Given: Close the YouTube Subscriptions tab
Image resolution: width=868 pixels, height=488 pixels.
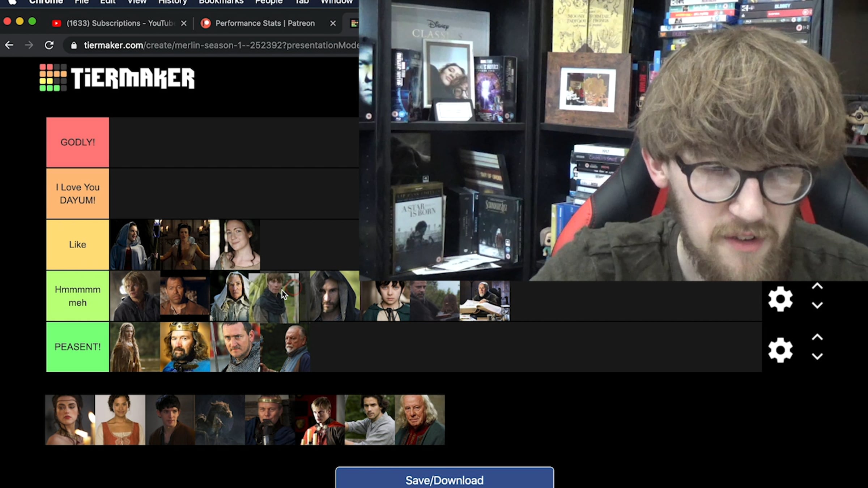Looking at the screenshot, I should 184,23.
